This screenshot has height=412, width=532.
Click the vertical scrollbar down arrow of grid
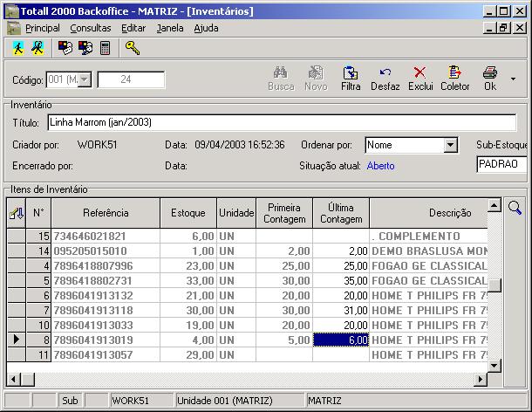[x=494, y=365]
